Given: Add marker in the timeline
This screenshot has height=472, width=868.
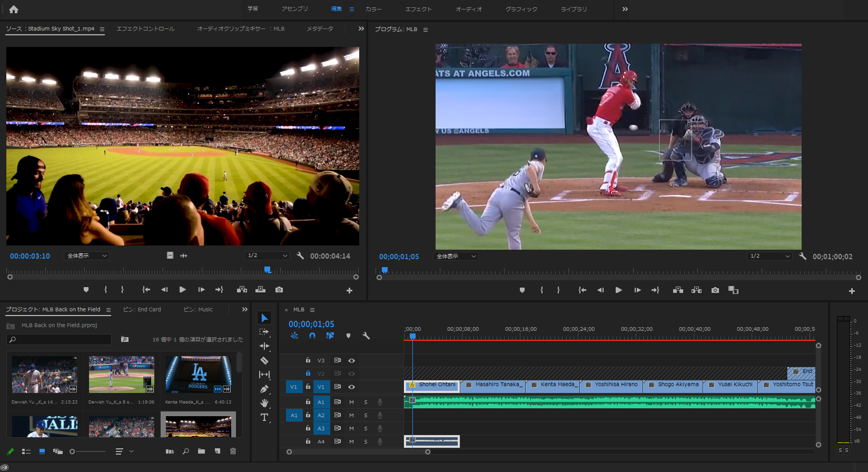Looking at the screenshot, I should (x=348, y=336).
